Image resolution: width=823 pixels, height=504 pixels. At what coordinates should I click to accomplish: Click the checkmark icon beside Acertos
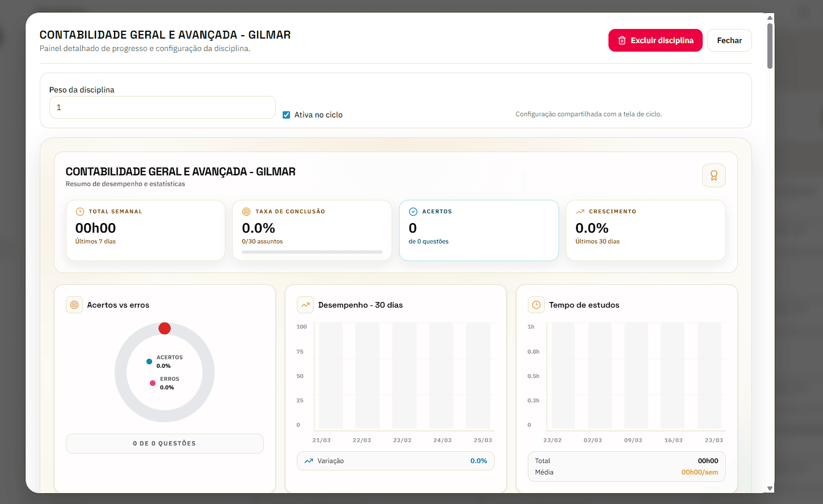pos(413,212)
